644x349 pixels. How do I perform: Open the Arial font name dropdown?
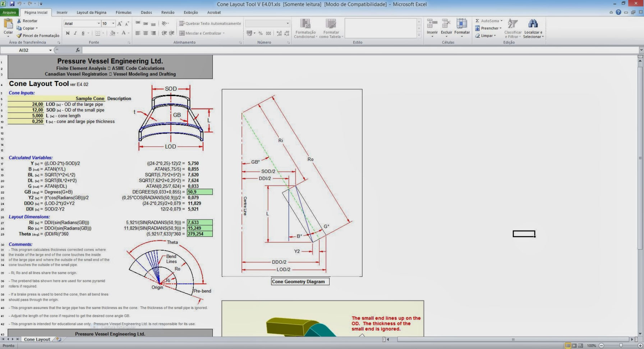coord(98,23)
